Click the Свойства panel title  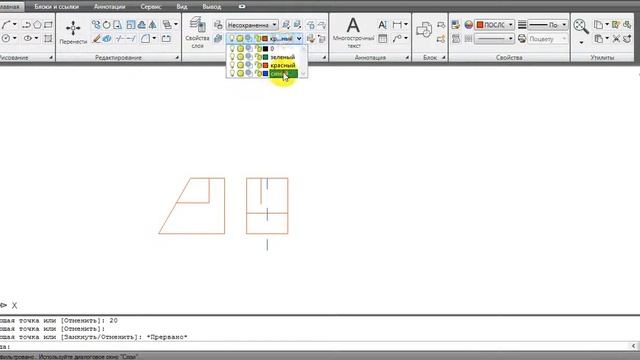[509, 58]
